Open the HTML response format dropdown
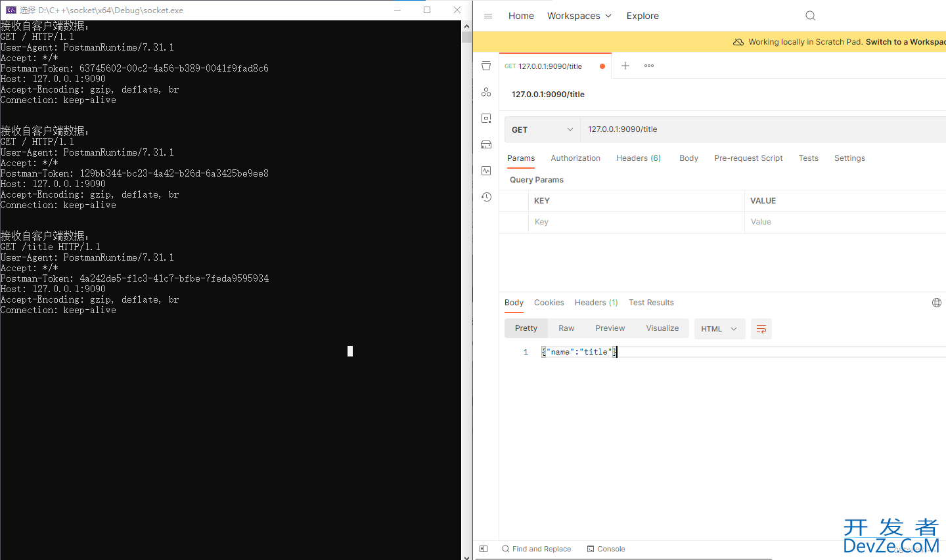Viewport: 946px width, 560px height. click(719, 329)
